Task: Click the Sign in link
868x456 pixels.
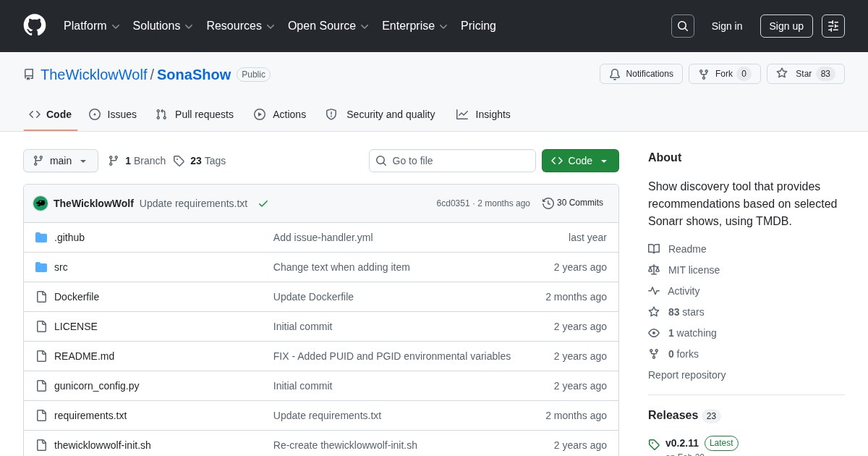Action: point(727,26)
